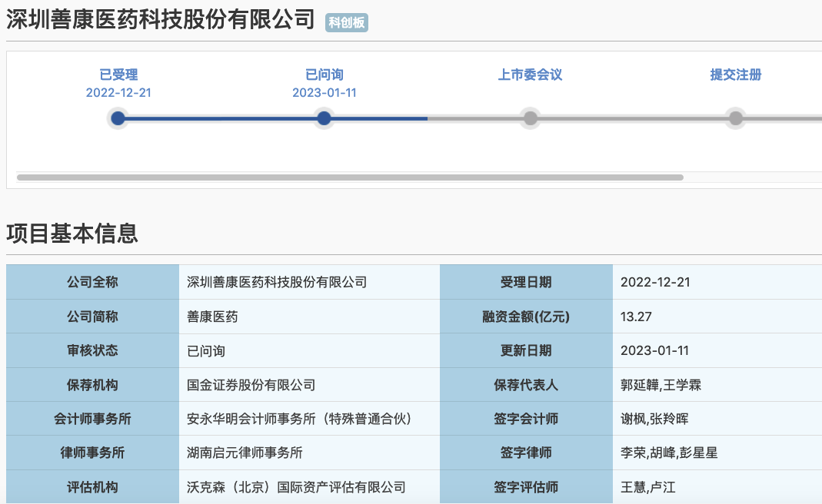The height and width of the screenshot is (504, 822).
Task: Click the 科创板 badge next to the company title
Action: (x=347, y=22)
